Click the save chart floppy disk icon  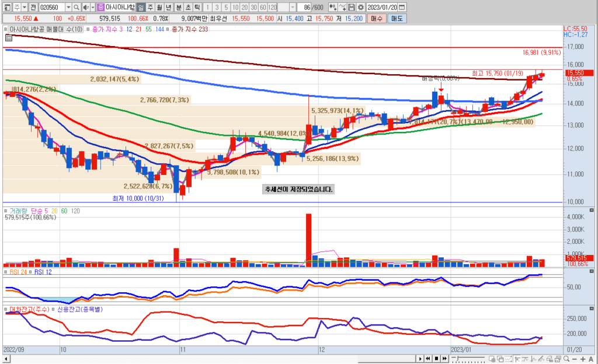point(351,7)
